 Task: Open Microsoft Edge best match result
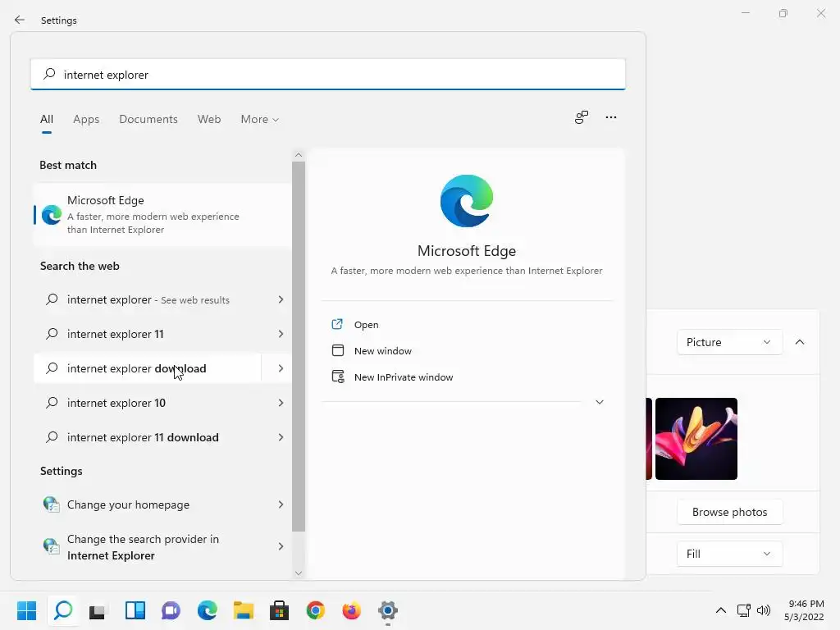162,214
